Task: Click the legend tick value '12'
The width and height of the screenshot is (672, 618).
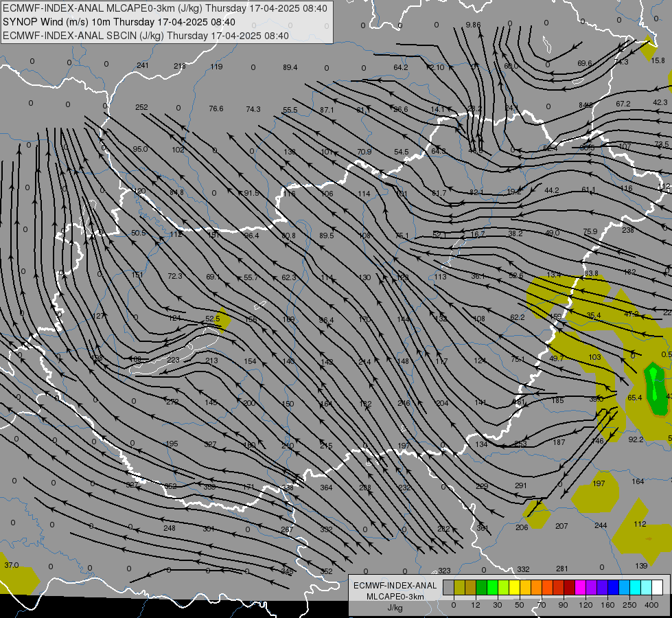Action: (475, 605)
